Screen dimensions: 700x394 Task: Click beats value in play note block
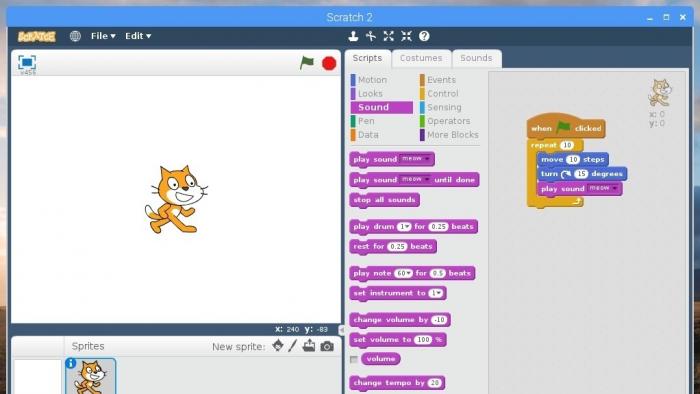(x=438, y=273)
